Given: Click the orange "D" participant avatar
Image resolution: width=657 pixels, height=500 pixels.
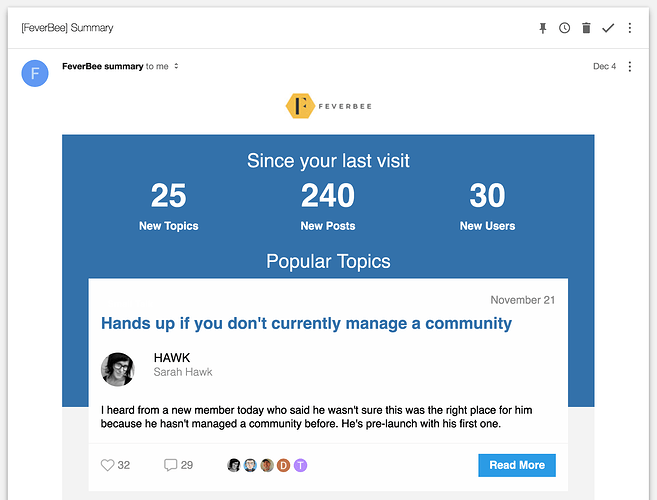Looking at the screenshot, I should (x=283, y=465).
